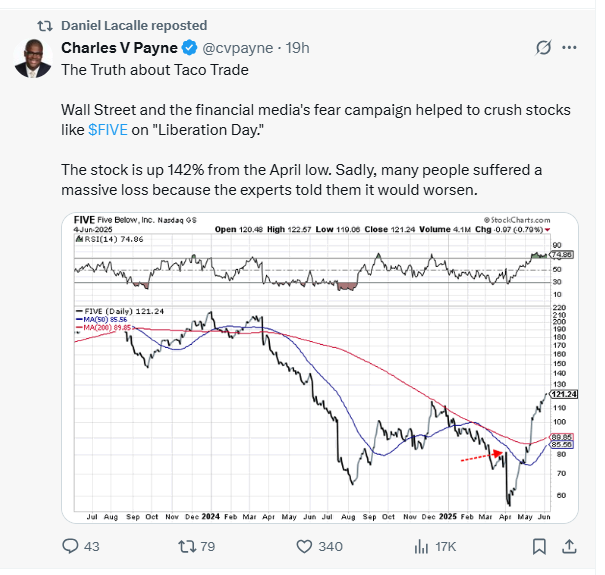The height and width of the screenshot is (575, 605).
Task: Repost this tweet using retweet icon
Action: pyautogui.click(x=187, y=546)
